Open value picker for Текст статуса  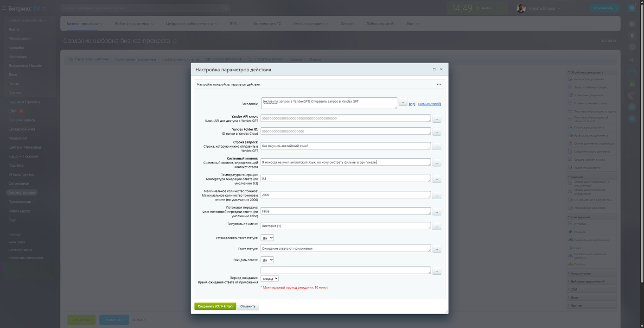437,249
